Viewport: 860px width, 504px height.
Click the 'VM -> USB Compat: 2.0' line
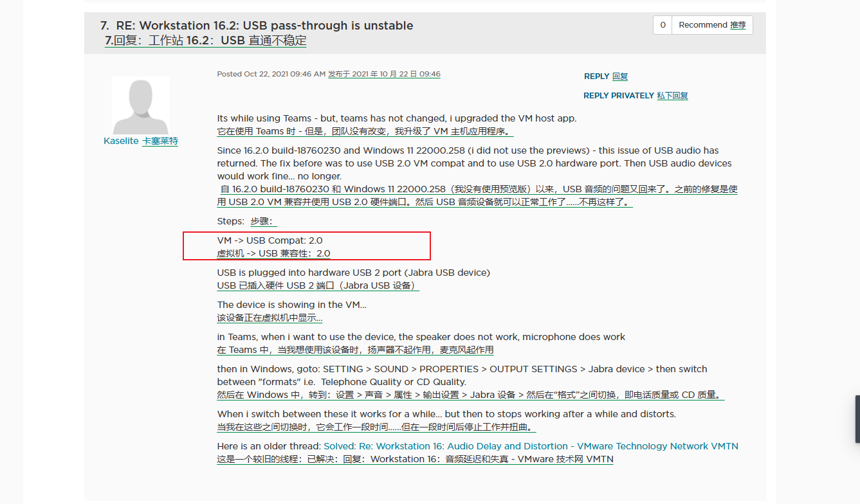coord(270,240)
